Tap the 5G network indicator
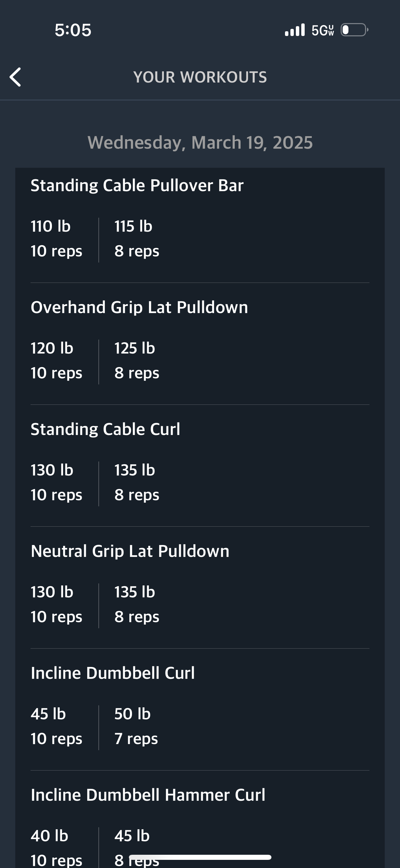400x868 pixels. (323, 30)
